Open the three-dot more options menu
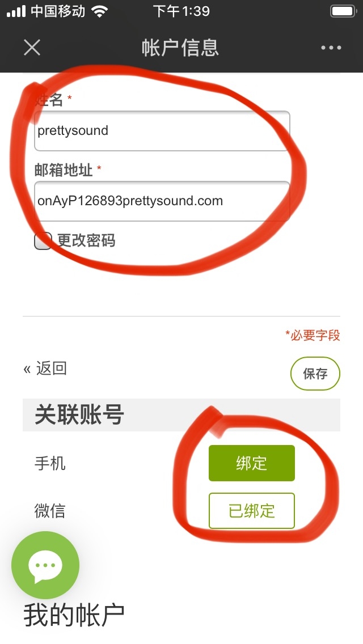The height and width of the screenshot is (644, 363). coord(331,48)
